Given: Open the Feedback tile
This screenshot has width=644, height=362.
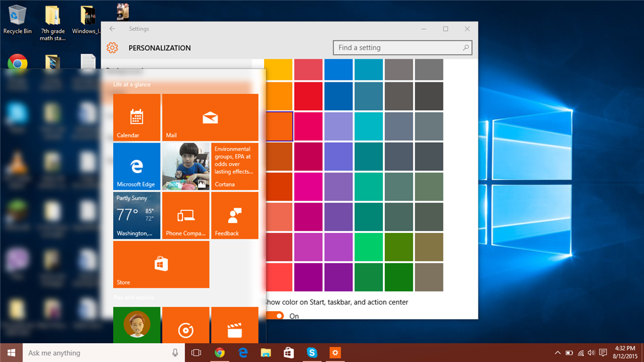Looking at the screenshot, I should pyautogui.click(x=235, y=215).
